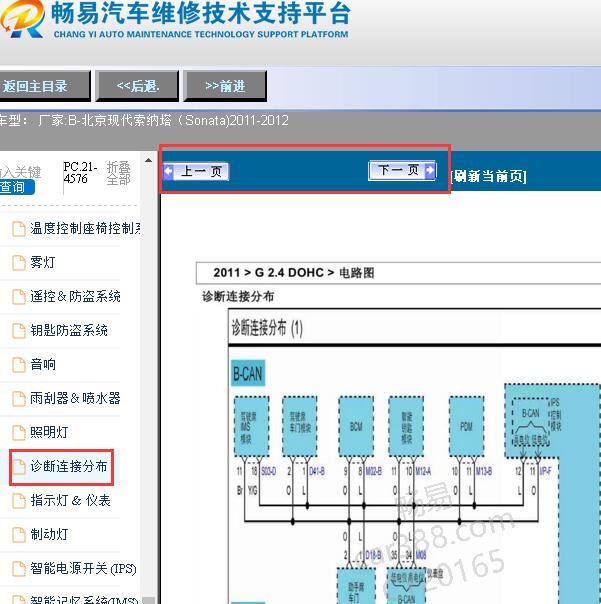Open 雨刮器&喷水器 entry
Image resolution: width=601 pixels, height=604 pixels.
click(76, 398)
